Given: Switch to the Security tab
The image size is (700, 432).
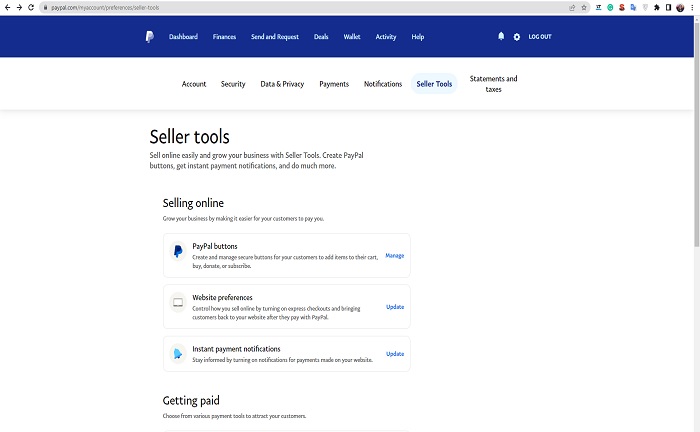Looking at the screenshot, I should pyautogui.click(x=233, y=84).
